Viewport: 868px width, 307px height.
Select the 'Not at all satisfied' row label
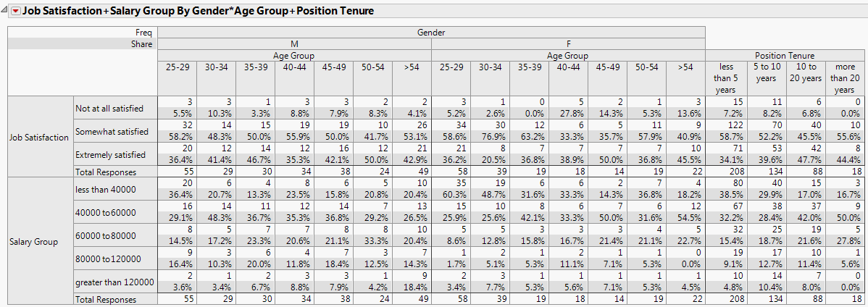[109, 108]
